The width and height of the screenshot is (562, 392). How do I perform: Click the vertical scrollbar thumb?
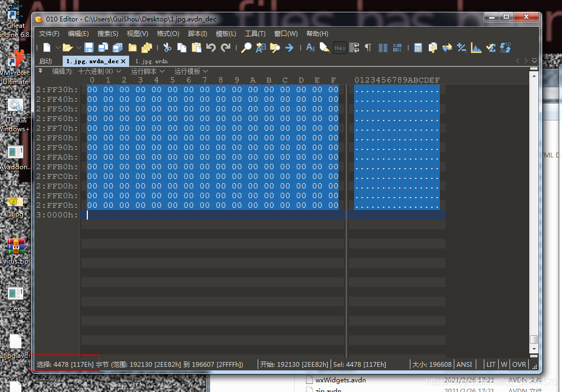tap(534, 340)
